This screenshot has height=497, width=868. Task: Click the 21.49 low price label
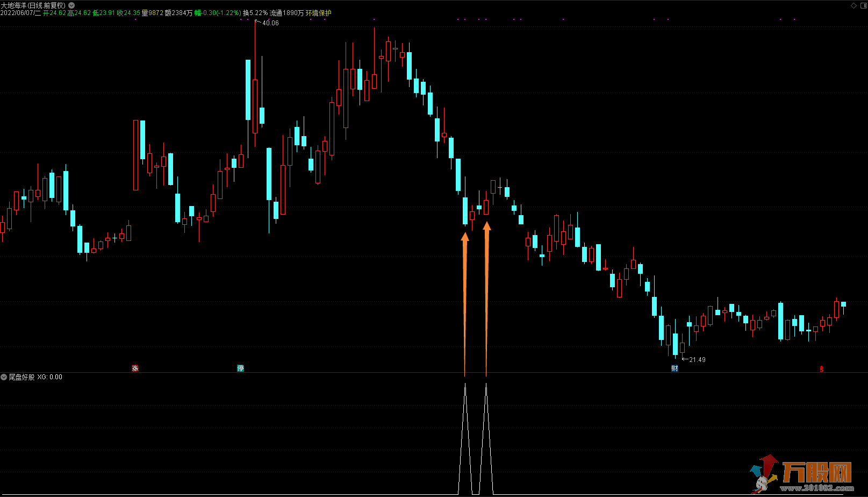(x=697, y=360)
